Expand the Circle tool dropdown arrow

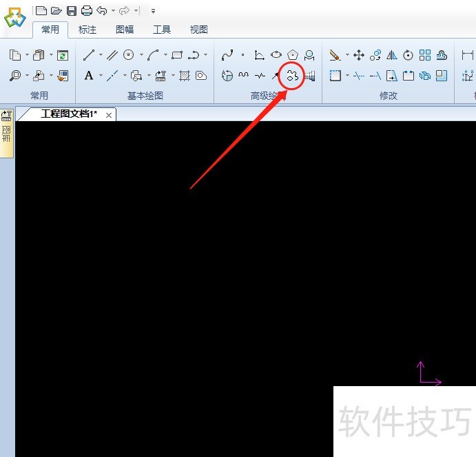pos(141,55)
